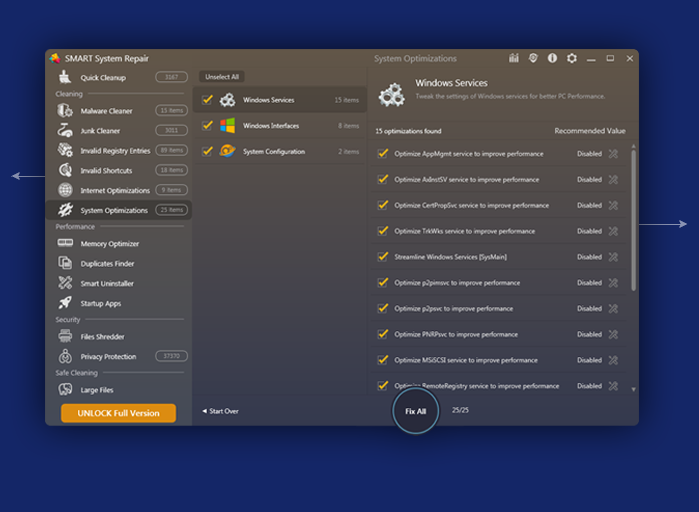
Task: Uncheck Optimize p2psvc checkbox
Action: pyautogui.click(x=382, y=308)
